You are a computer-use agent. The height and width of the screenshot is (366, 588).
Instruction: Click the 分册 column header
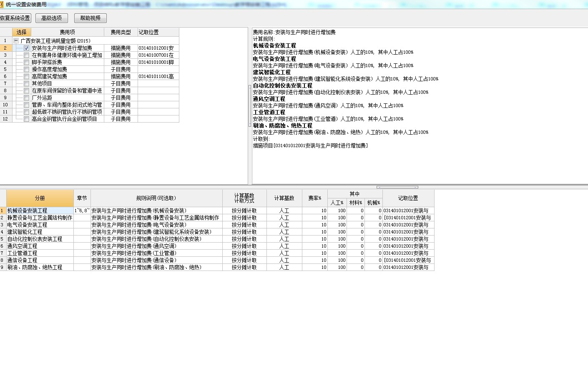click(40, 198)
